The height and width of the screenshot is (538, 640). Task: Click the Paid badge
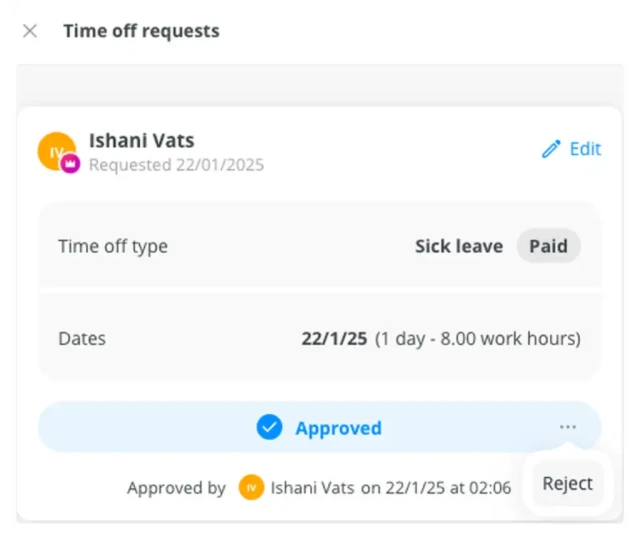click(549, 246)
